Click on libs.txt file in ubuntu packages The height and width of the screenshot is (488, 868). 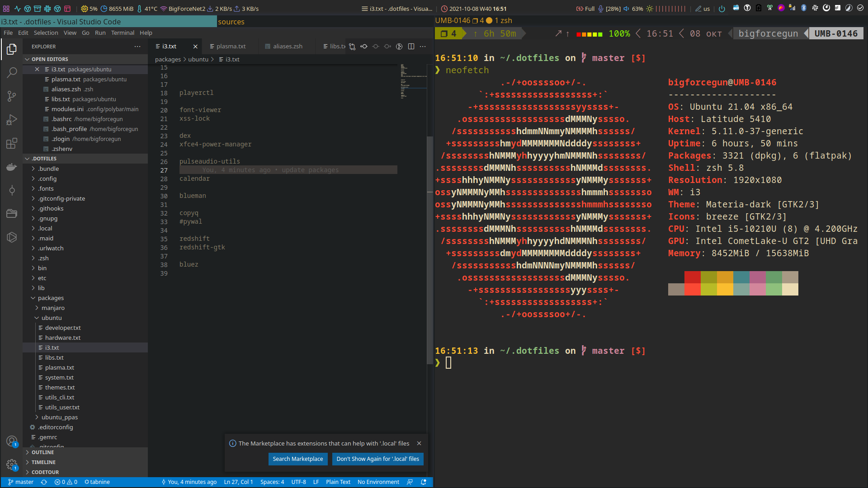54,357
